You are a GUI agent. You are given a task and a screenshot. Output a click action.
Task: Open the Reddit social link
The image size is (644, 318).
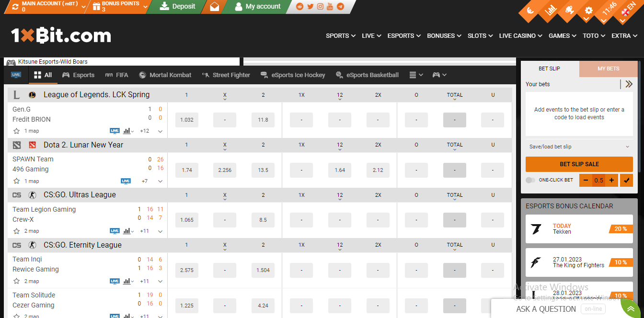(x=300, y=7)
